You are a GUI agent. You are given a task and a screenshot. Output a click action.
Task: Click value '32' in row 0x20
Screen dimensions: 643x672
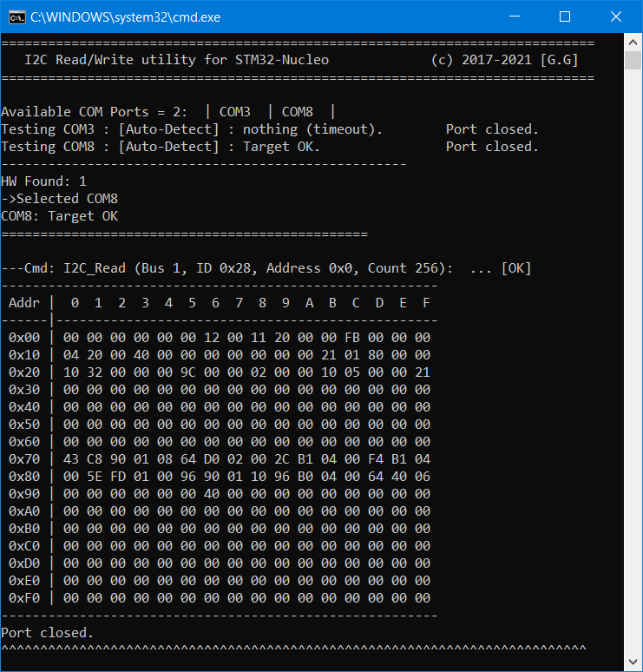pyautogui.click(x=95, y=372)
